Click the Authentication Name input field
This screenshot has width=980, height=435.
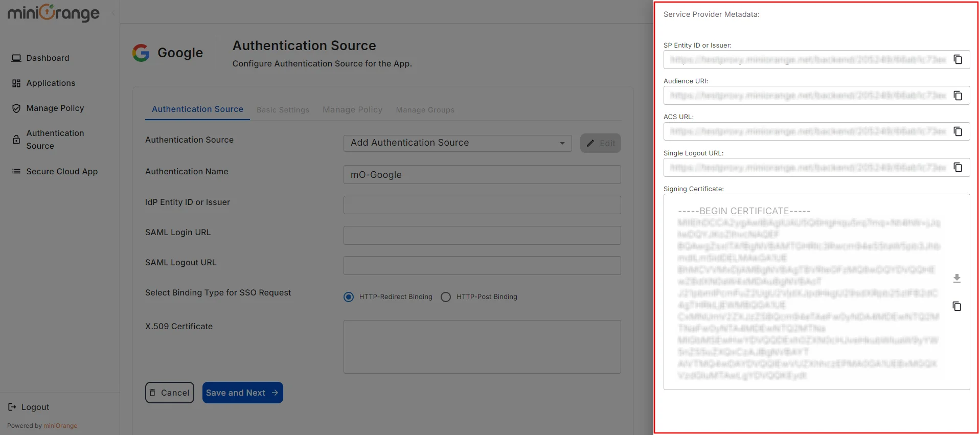pos(482,175)
